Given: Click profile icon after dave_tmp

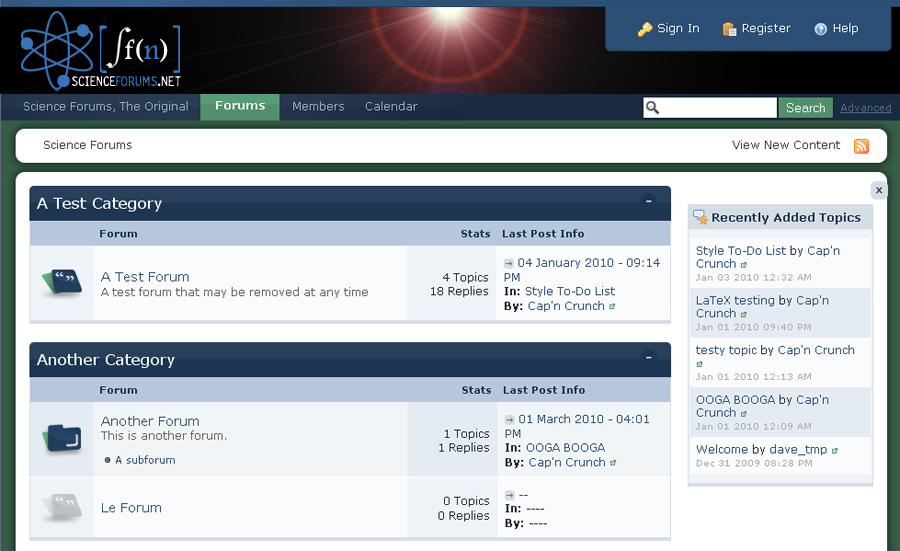Looking at the screenshot, I should (x=835, y=451).
